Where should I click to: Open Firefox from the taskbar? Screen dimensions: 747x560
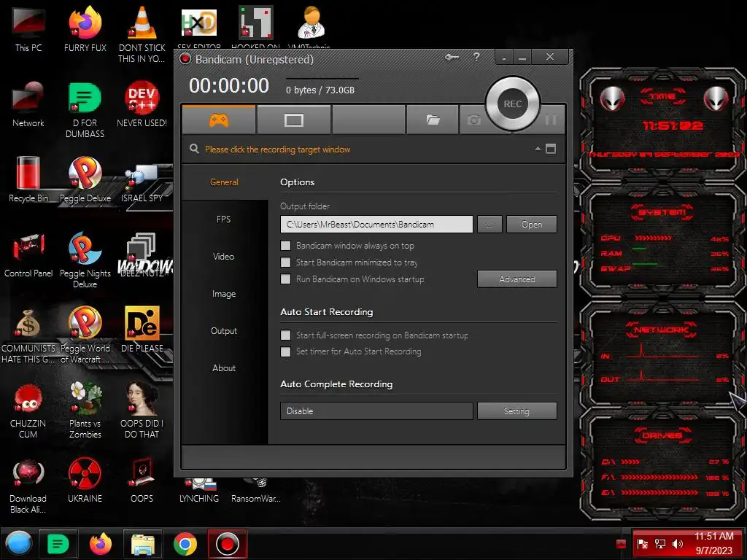click(101, 544)
